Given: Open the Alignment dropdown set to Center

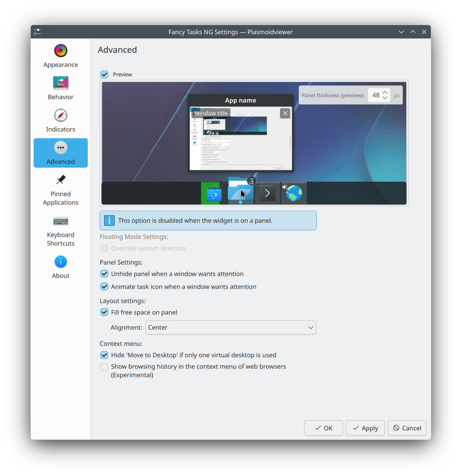Looking at the screenshot, I should click(231, 327).
